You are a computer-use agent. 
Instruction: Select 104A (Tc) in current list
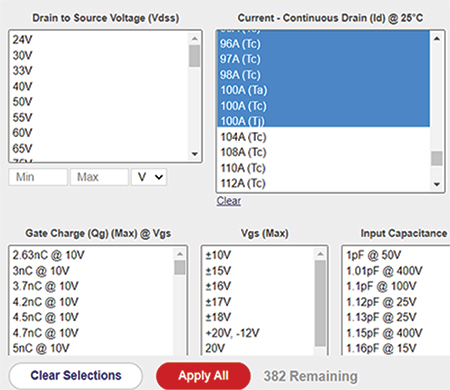coord(323,137)
